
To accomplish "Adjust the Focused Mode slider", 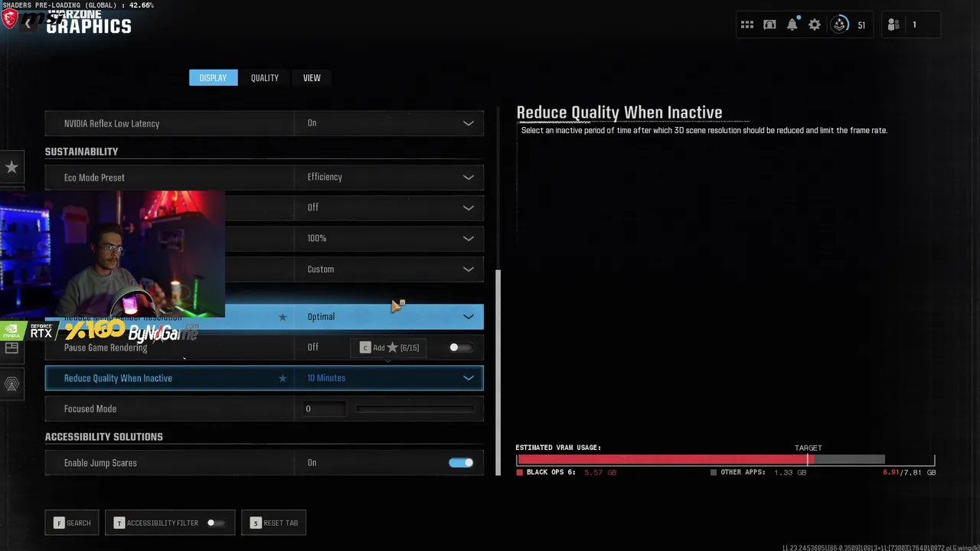I will click(414, 409).
